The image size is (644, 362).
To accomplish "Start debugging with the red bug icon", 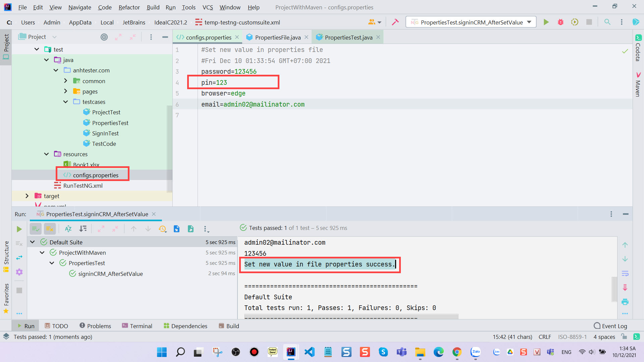I will coord(560,22).
